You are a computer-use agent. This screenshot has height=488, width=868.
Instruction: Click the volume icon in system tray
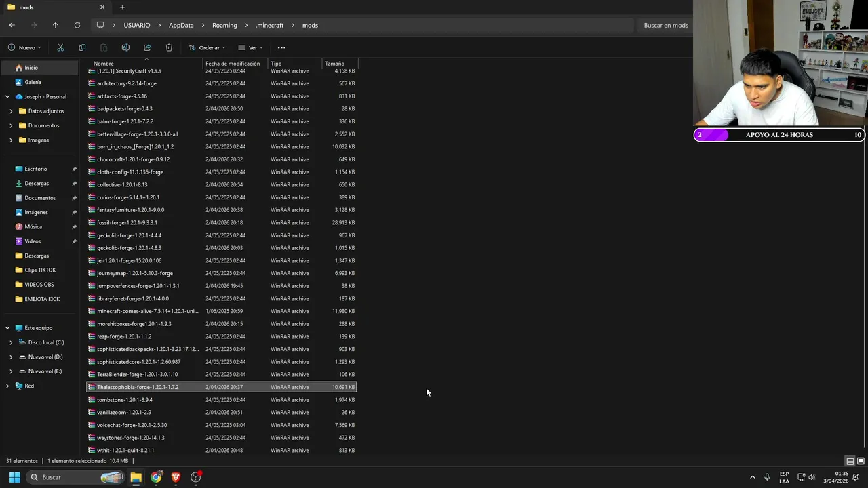coord(812,477)
